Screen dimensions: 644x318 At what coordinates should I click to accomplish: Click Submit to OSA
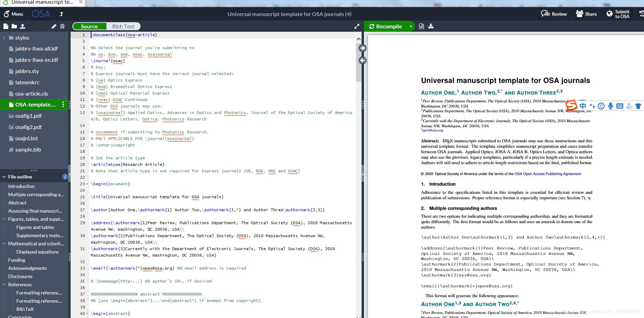click(x=618, y=14)
